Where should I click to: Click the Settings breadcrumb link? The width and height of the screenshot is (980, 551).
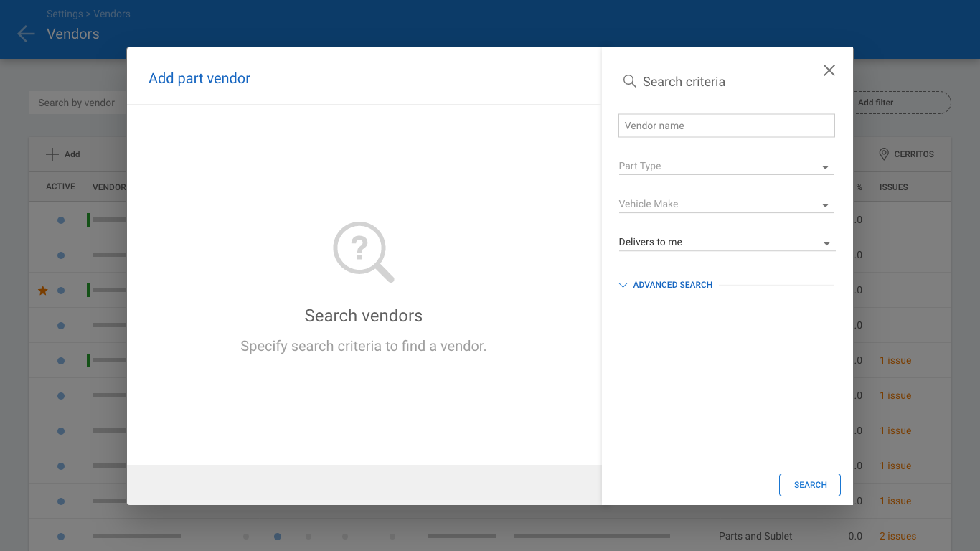[65, 14]
